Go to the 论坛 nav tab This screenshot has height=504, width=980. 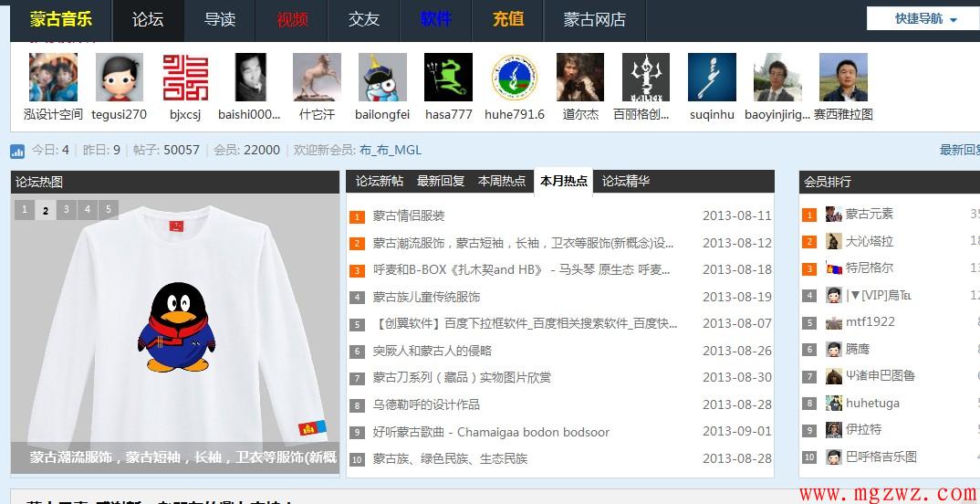pyautogui.click(x=148, y=19)
